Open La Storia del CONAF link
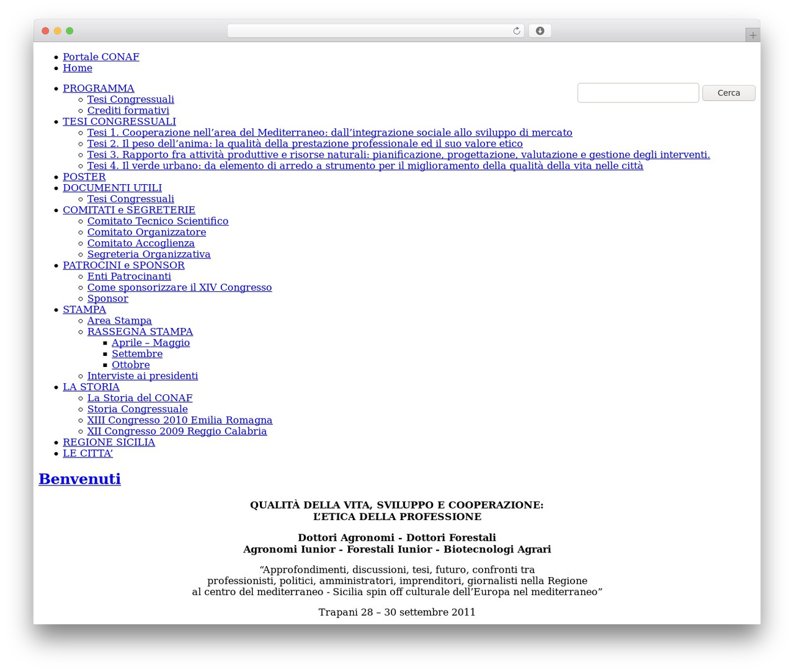This screenshot has height=672, width=794. [x=140, y=399]
